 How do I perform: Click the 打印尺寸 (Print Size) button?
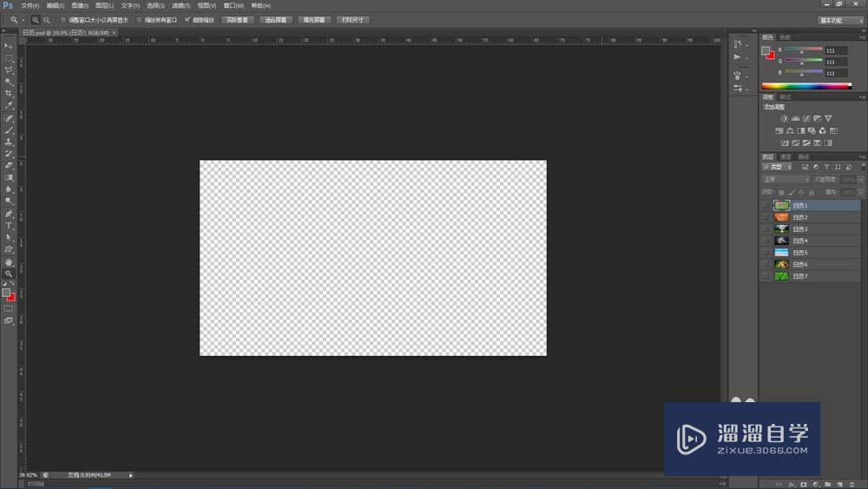(x=352, y=20)
